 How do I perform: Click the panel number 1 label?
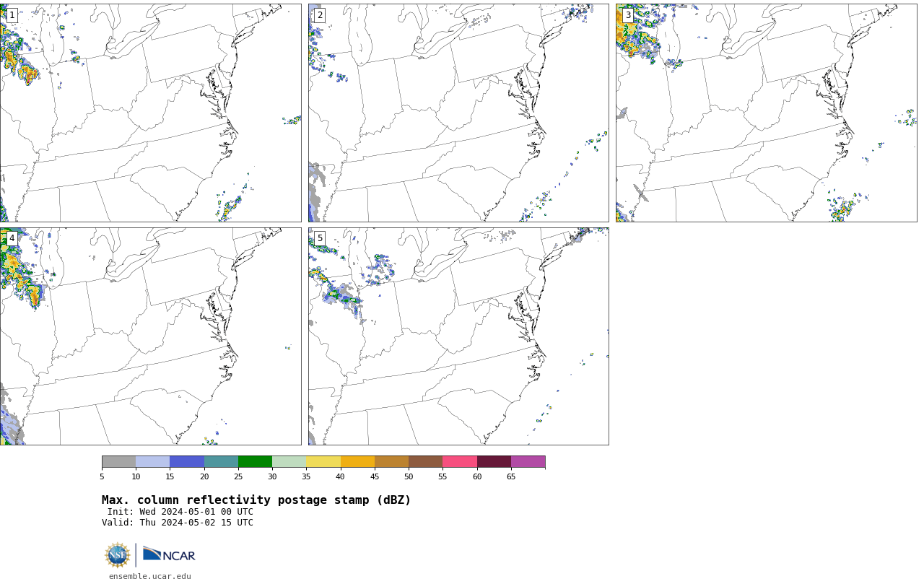pos(12,15)
